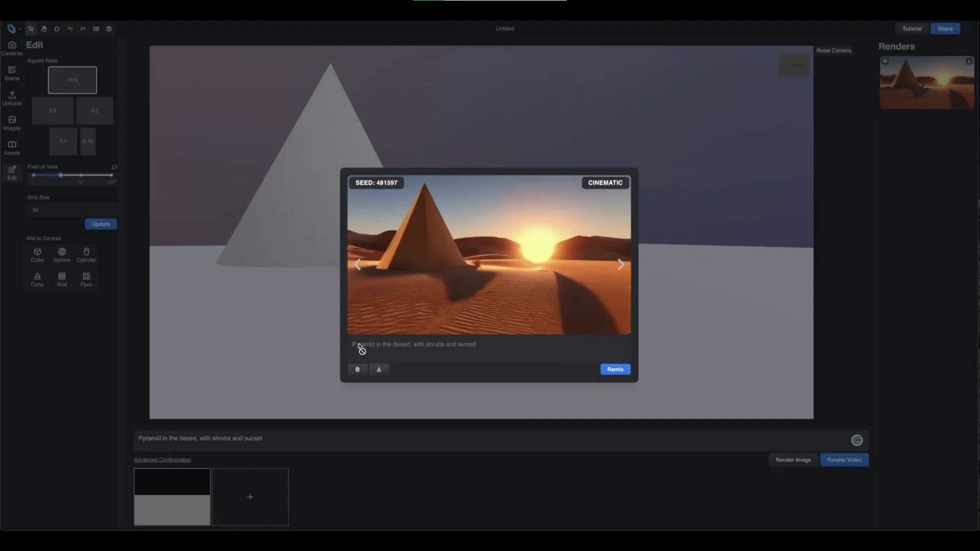Open the Scene sidebar tab
980x551 pixels.
(x=12, y=73)
